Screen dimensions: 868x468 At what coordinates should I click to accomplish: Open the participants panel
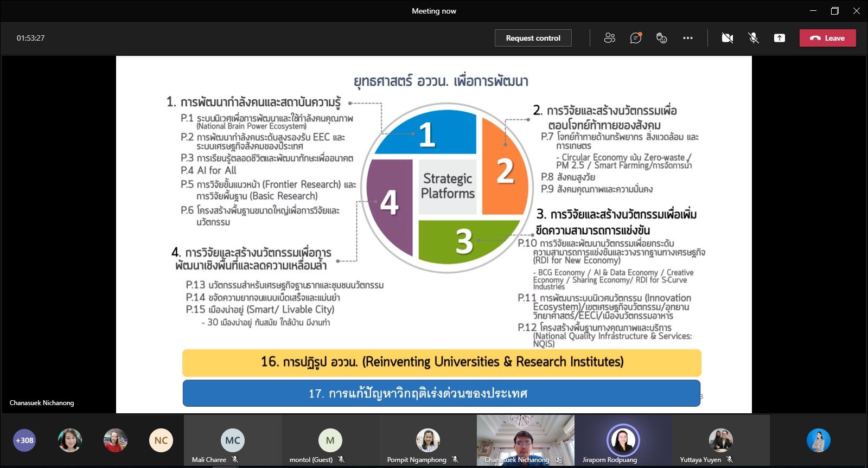(x=610, y=38)
